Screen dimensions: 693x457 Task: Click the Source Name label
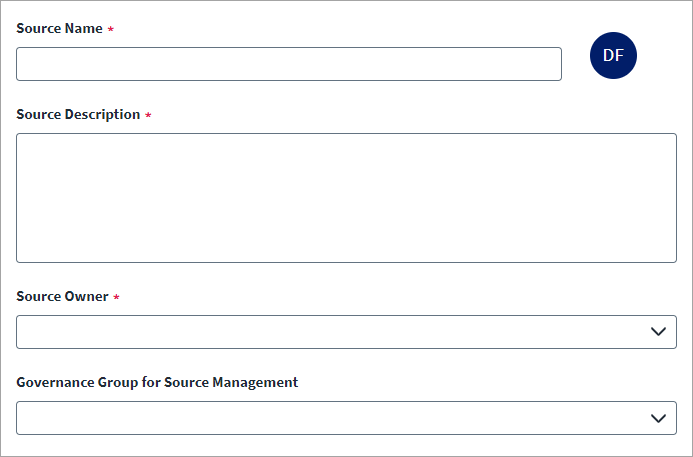[59, 29]
